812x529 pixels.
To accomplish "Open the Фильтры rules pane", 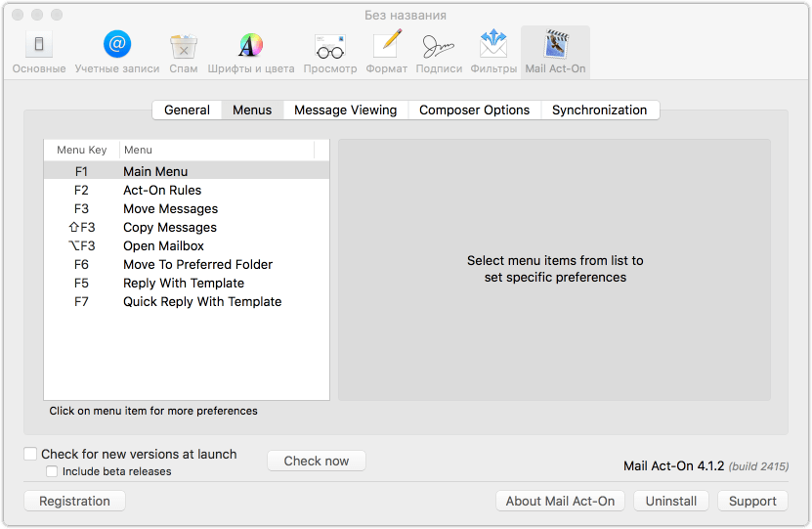I will pyautogui.click(x=493, y=53).
